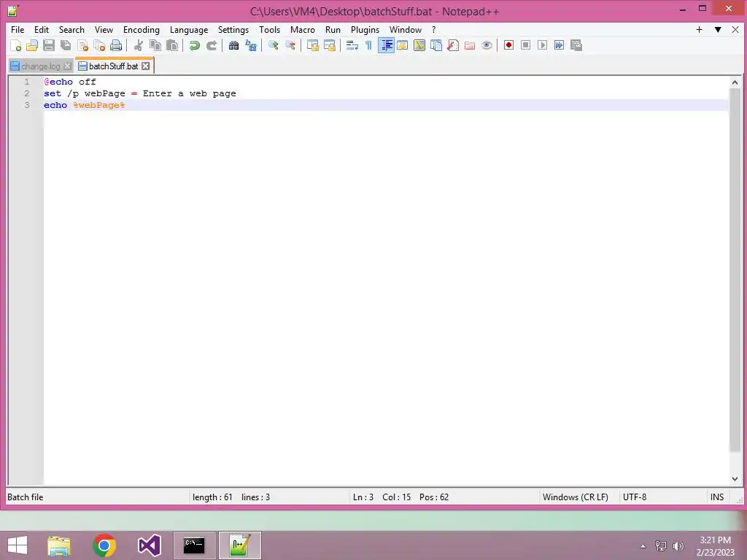
Task: Zoom out with magnifier minus icon
Action: (x=290, y=45)
